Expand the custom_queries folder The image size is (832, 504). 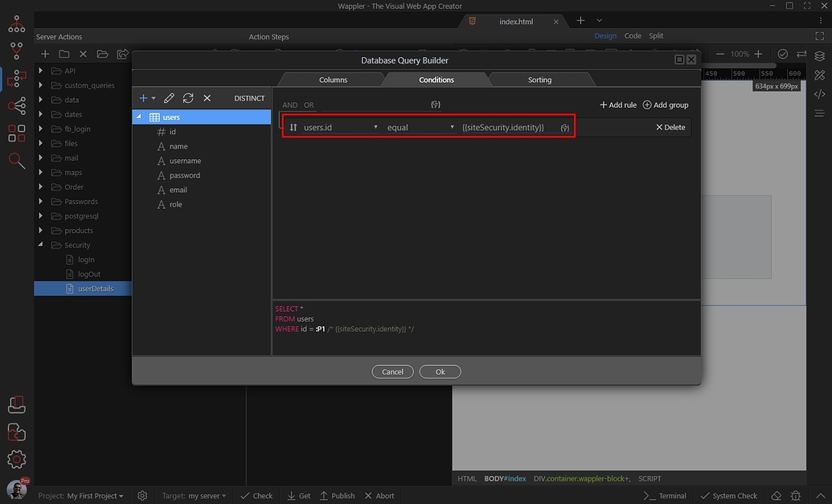(x=41, y=85)
